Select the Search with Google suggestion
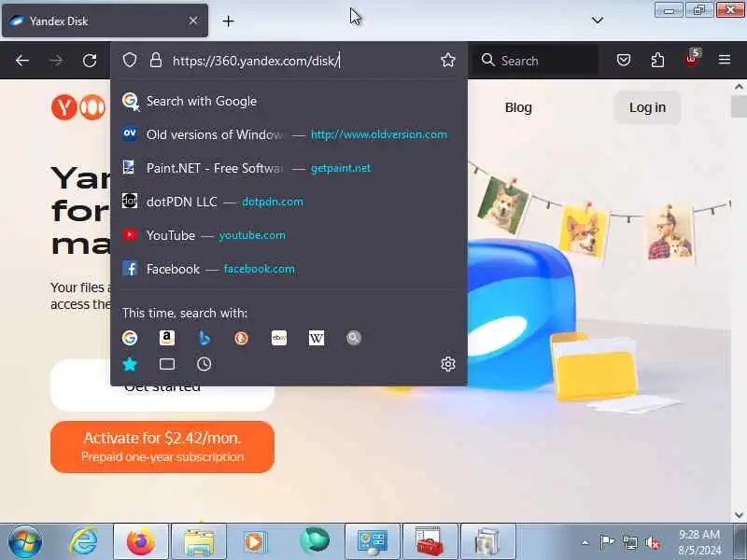This screenshot has height=560, width=747. click(x=289, y=101)
